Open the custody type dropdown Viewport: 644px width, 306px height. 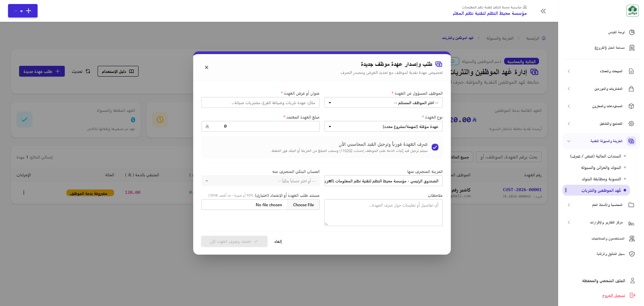(383, 127)
